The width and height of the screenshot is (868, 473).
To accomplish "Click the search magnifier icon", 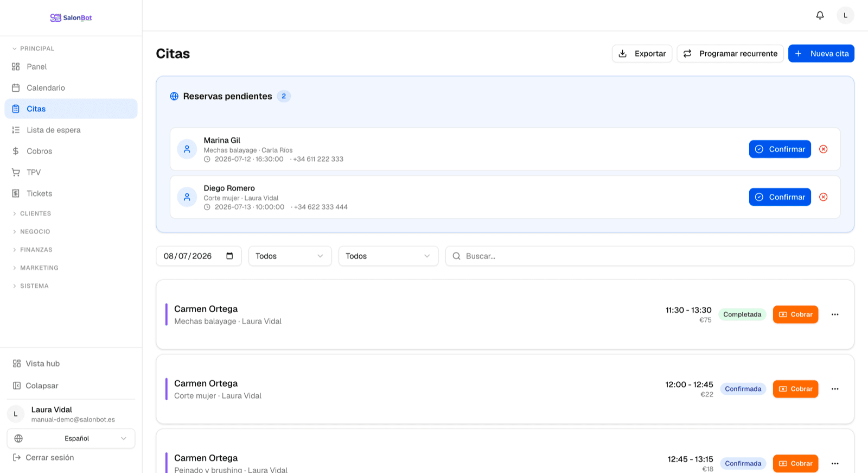I will (x=456, y=256).
